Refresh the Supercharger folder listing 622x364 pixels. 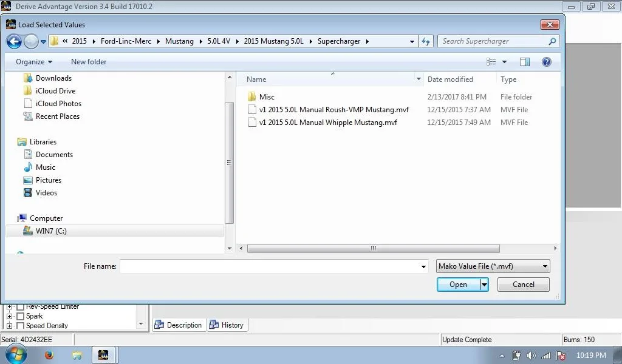click(426, 41)
